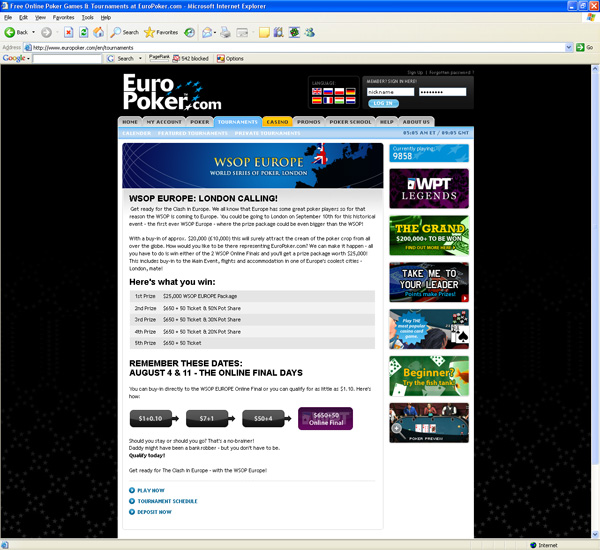Open Messenger with the people icon

pos(309,33)
